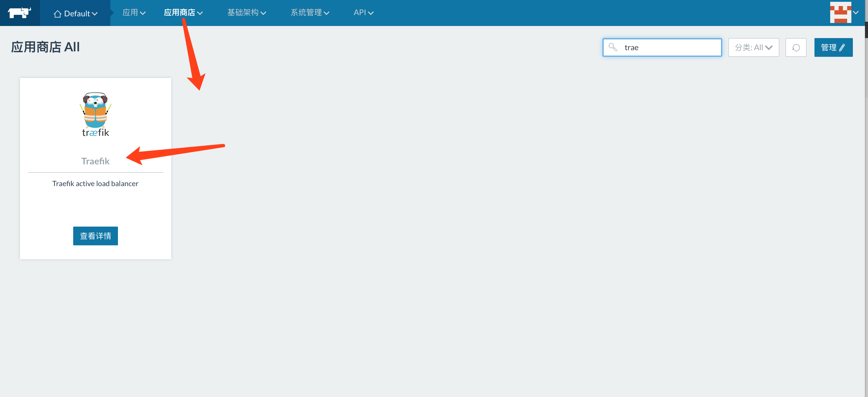868x397 pixels.
Task: Click the 查看详情 button
Action: tap(95, 236)
